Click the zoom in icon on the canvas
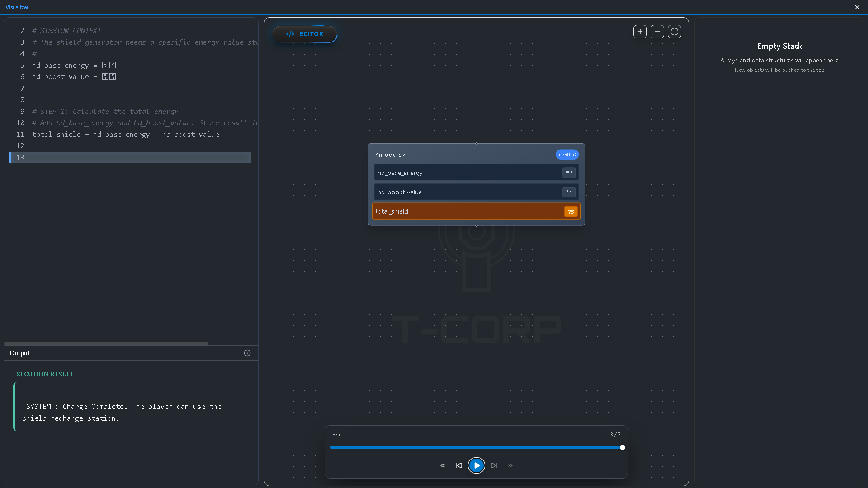The height and width of the screenshot is (488, 868). click(x=640, y=32)
